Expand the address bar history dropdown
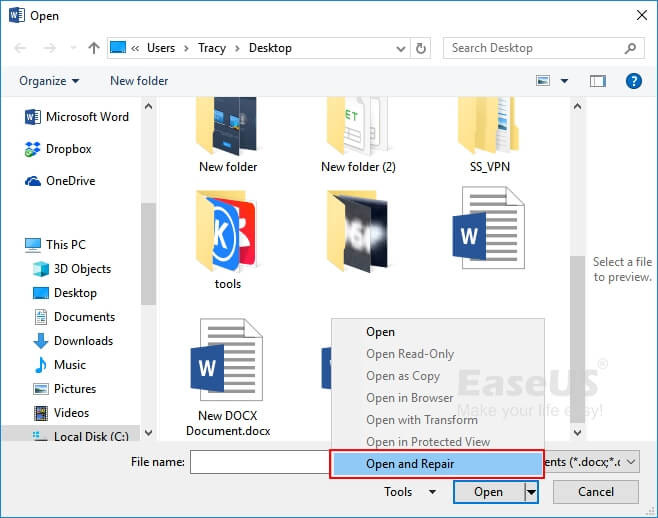 401,49
